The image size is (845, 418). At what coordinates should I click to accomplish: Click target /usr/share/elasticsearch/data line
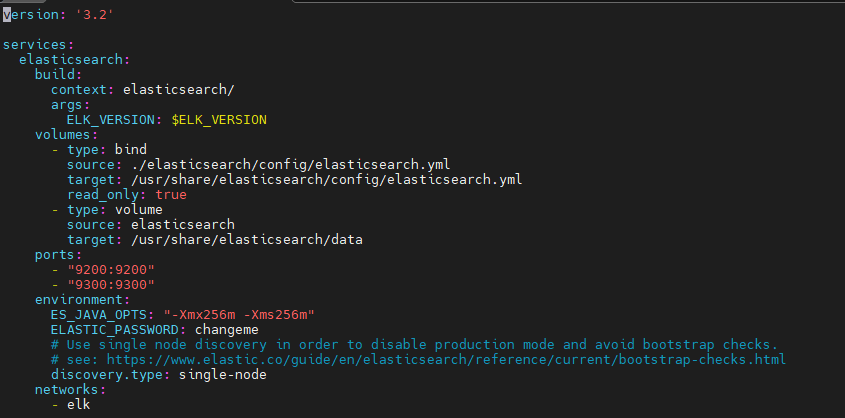tap(214, 240)
